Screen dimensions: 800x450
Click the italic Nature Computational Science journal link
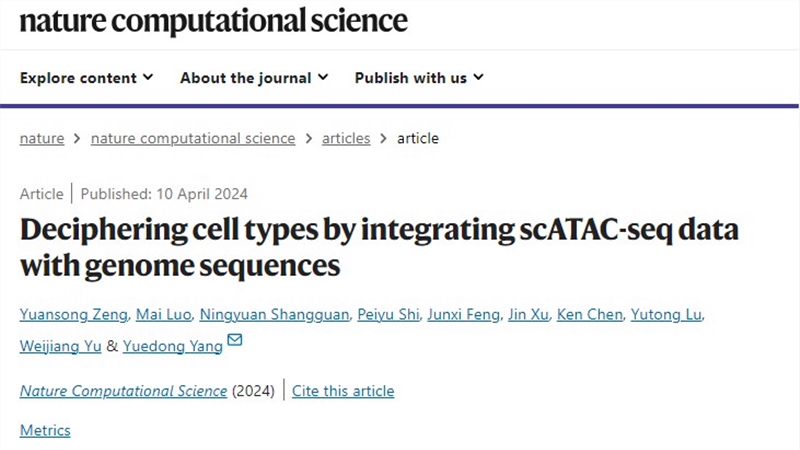(123, 391)
